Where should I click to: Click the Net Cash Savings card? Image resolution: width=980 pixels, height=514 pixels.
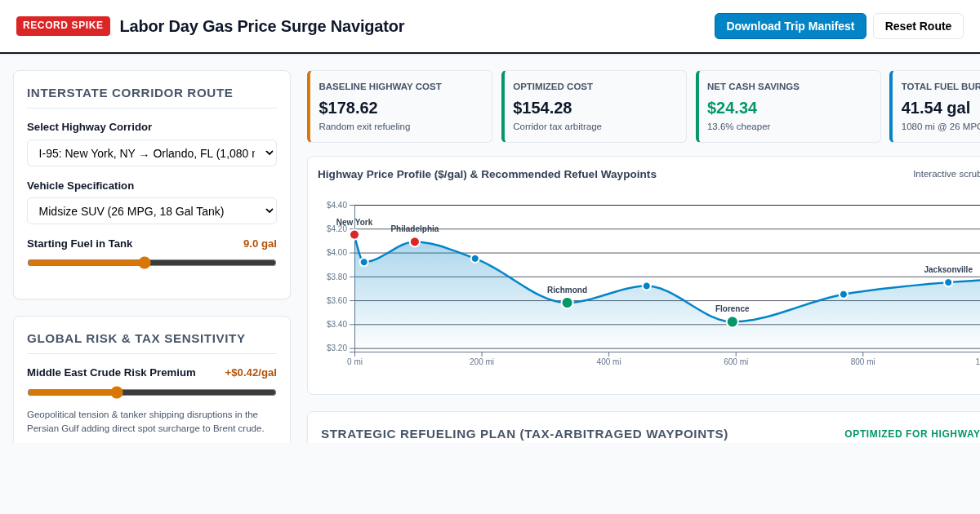tap(789, 107)
